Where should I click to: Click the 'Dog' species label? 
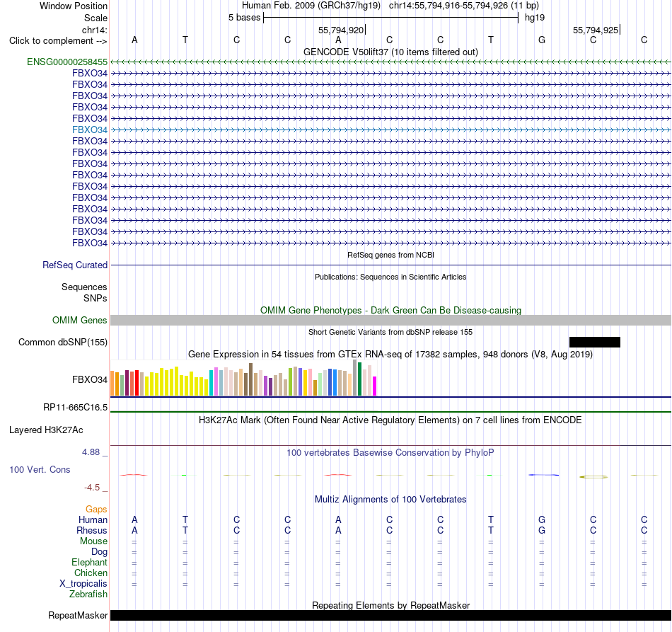(x=99, y=552)
